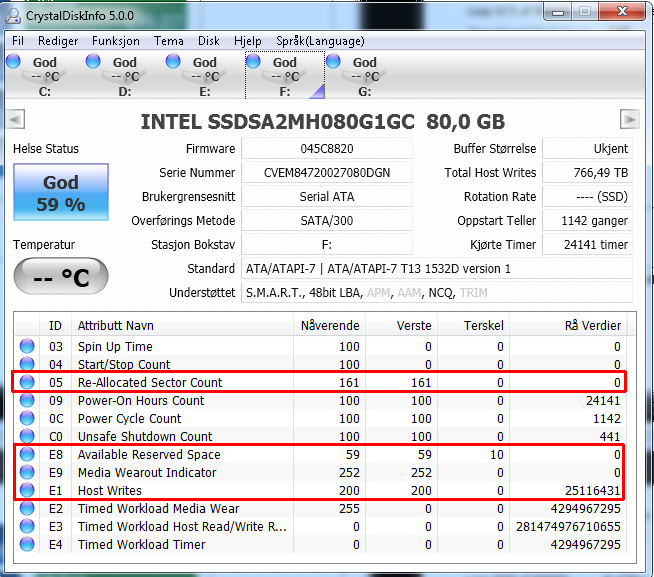The width and height of the screenshot is (654, 577).
Task: Click status orb for Timed Workload Host Read/Write
Action: coord(27,527)
